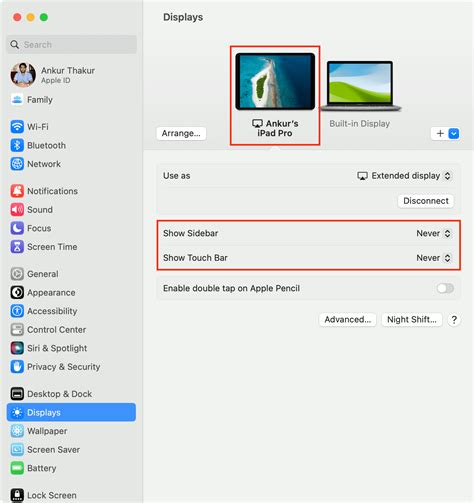Expand the blue chevron display menu

point(454,134)
